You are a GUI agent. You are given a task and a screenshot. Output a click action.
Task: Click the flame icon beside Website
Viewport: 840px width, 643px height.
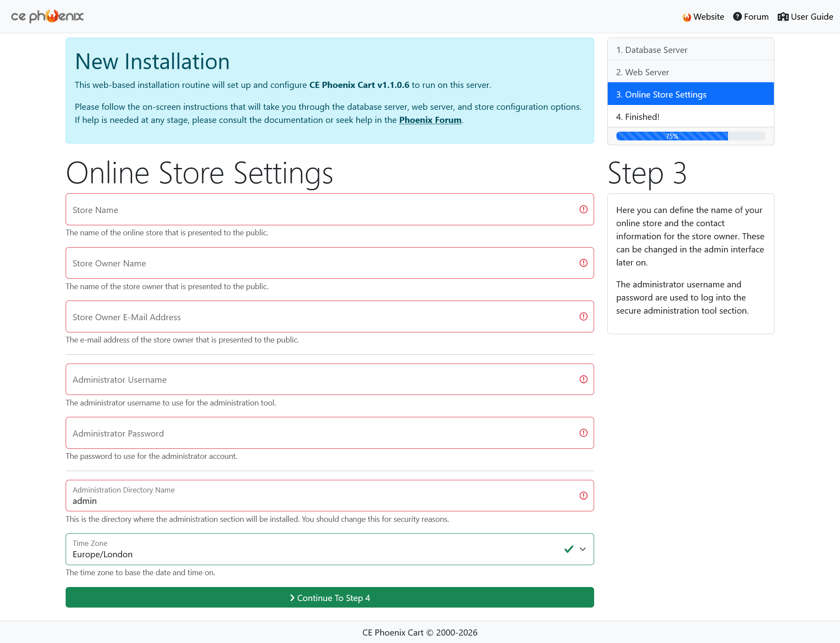click(x=687, y=17)
